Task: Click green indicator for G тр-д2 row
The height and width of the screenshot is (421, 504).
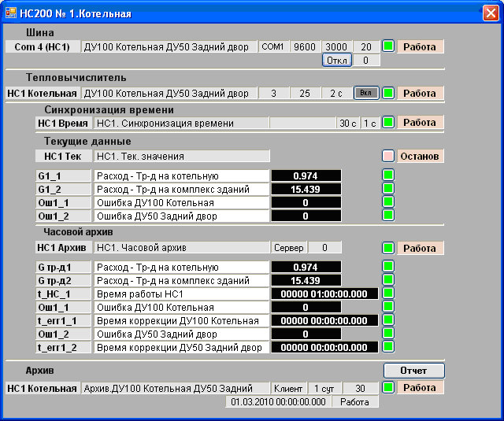Action: pyautogui.click(x=388, y=279)
